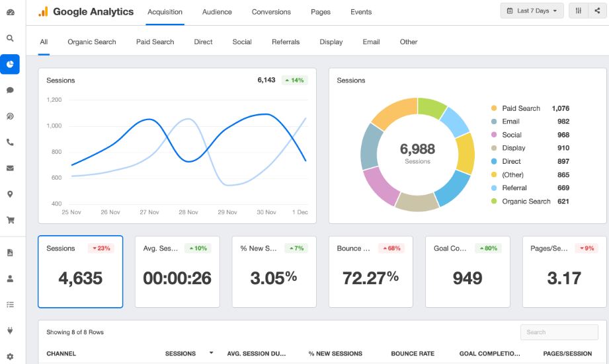Click the (Other) legend entry
This screenshot has height=364, width=609.
pyautogui.click(x=530, y=174)
